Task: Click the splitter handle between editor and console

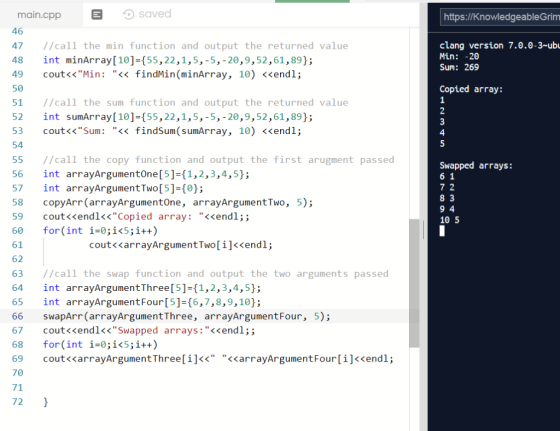Action: (423, 230)
